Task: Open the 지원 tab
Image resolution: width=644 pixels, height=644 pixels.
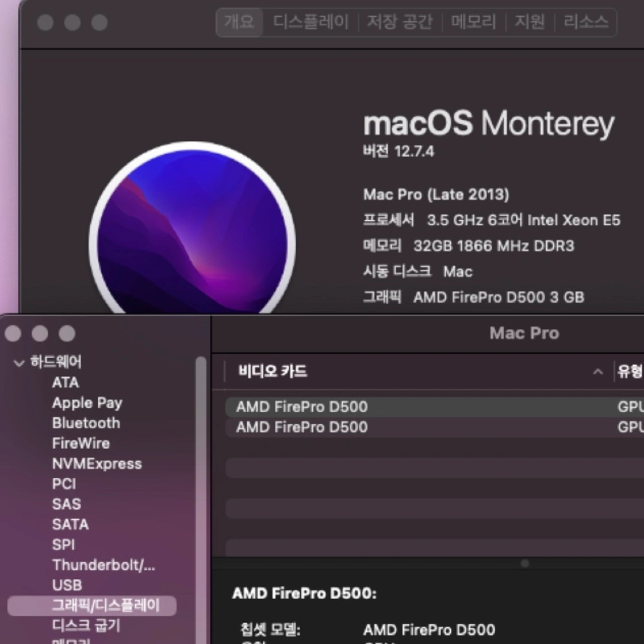Action: [529, 23]
